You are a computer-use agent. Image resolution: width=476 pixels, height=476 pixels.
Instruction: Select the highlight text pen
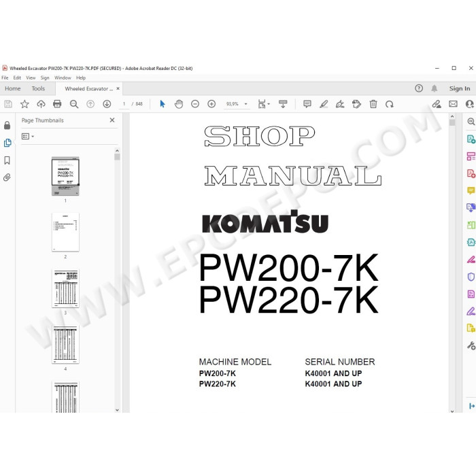pos(324,104)
